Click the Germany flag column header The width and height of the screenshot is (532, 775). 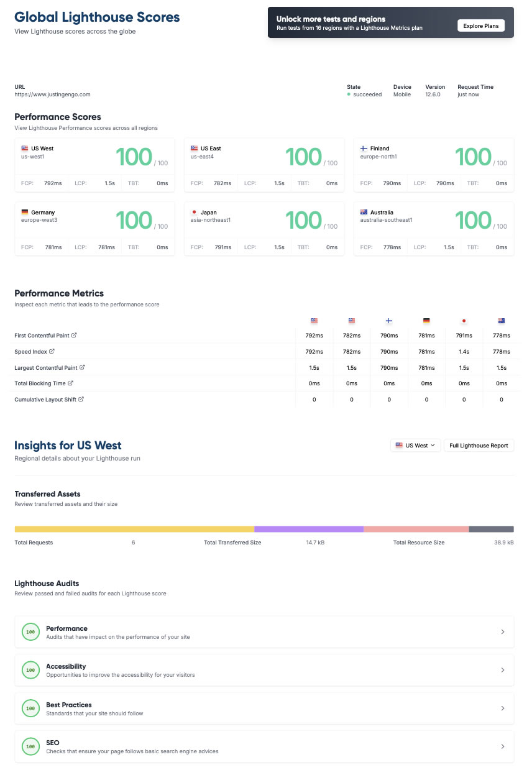426,321
